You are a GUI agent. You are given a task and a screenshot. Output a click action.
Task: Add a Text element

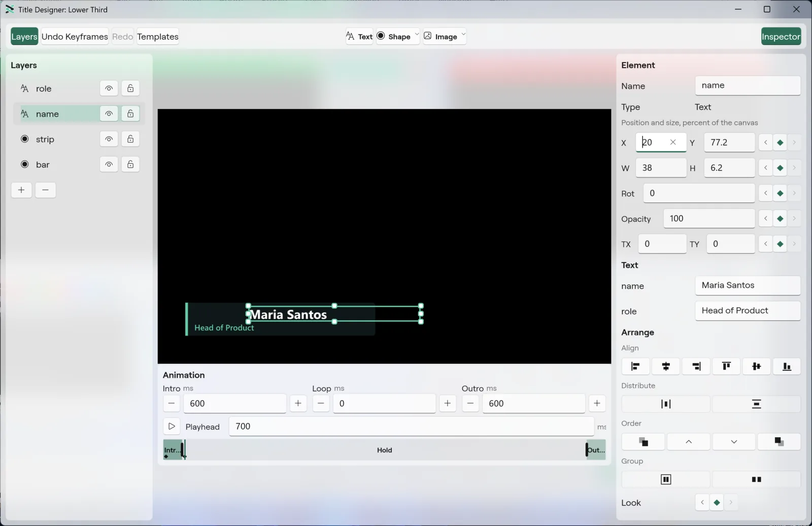(359, 37)
